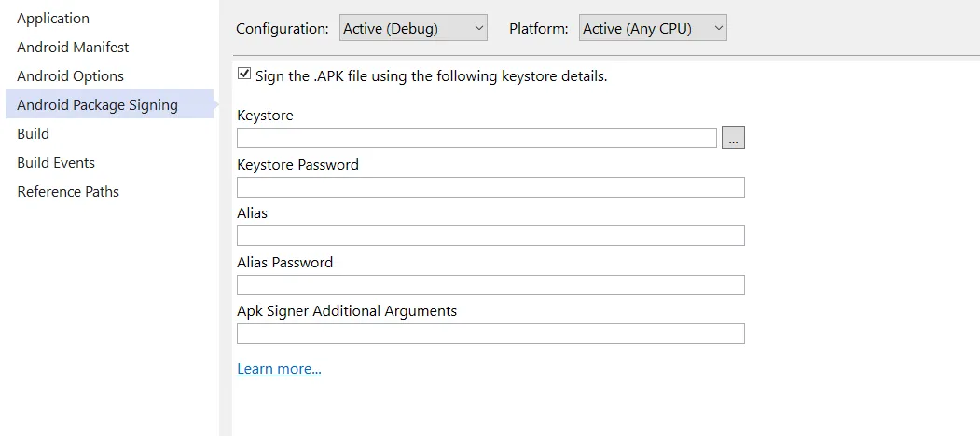Viewport: 980px width, 436px height.
Task: Go to the Build tab
Action: pos(34,134)
